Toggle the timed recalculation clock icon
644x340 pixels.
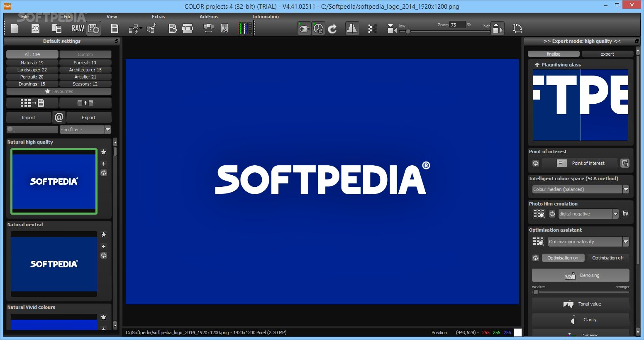(x=318, y=28)
